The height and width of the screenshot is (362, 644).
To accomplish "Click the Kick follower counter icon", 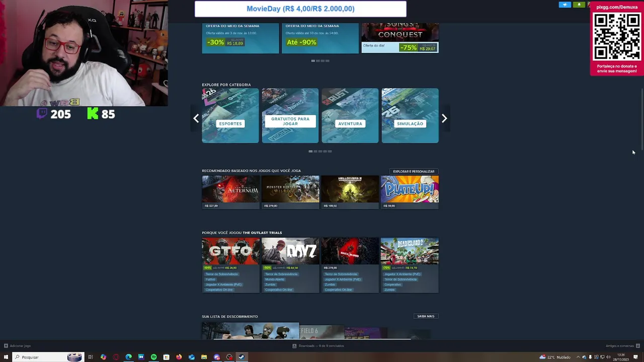I will coord(93,114).
